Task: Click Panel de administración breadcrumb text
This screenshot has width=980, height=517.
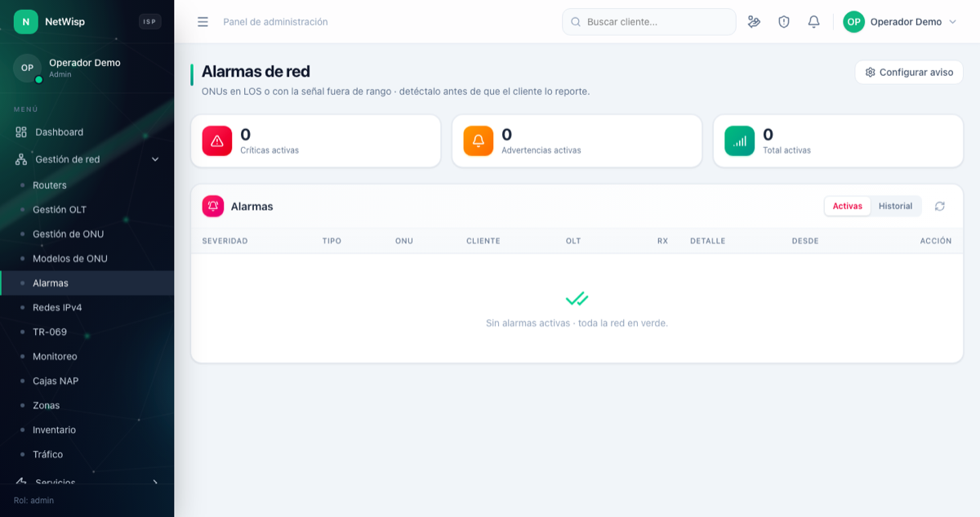Action: pos(275,22)
